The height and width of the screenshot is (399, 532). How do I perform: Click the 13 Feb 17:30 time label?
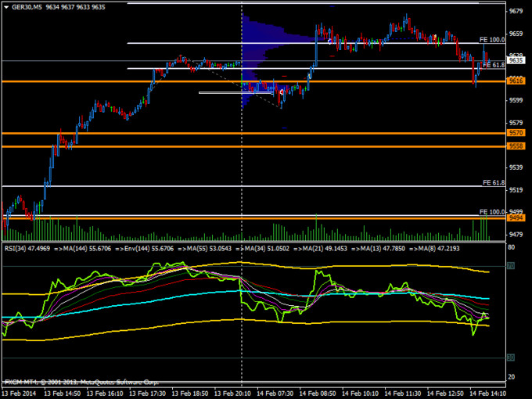tap(147, 393)
